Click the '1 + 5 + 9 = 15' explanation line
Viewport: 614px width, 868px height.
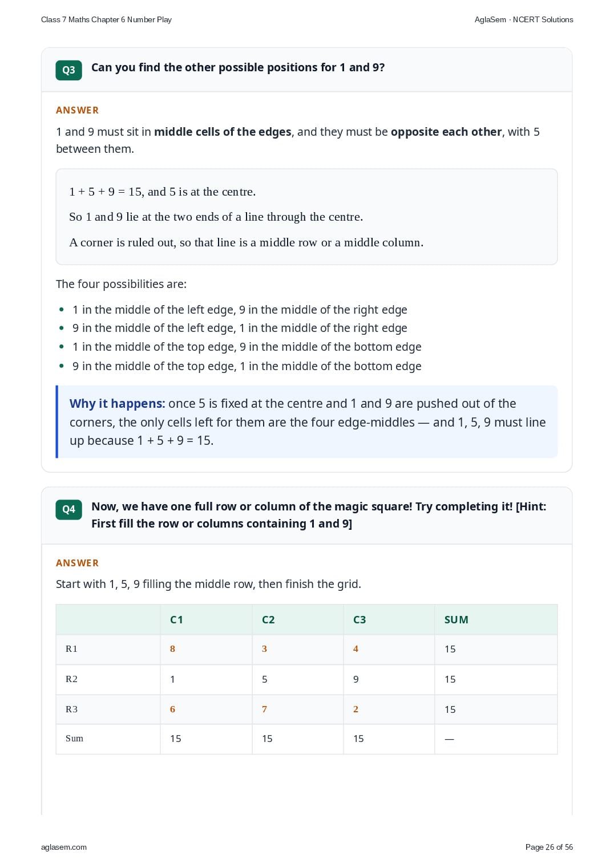tap(163, 192)
